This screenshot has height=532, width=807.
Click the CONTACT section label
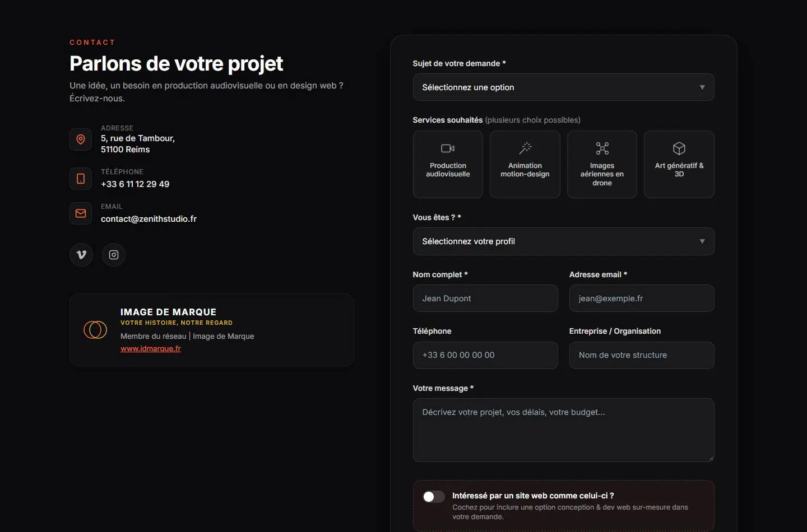tap(92, 43)
